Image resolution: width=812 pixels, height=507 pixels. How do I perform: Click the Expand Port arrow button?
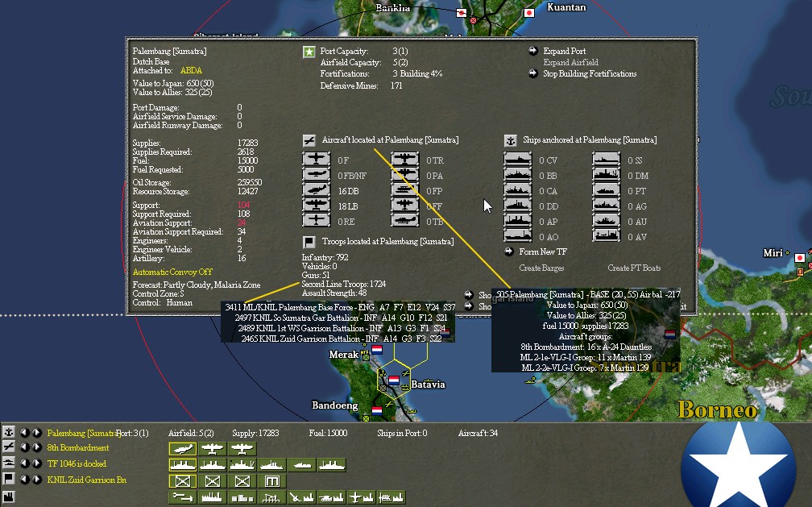point(533,51)
